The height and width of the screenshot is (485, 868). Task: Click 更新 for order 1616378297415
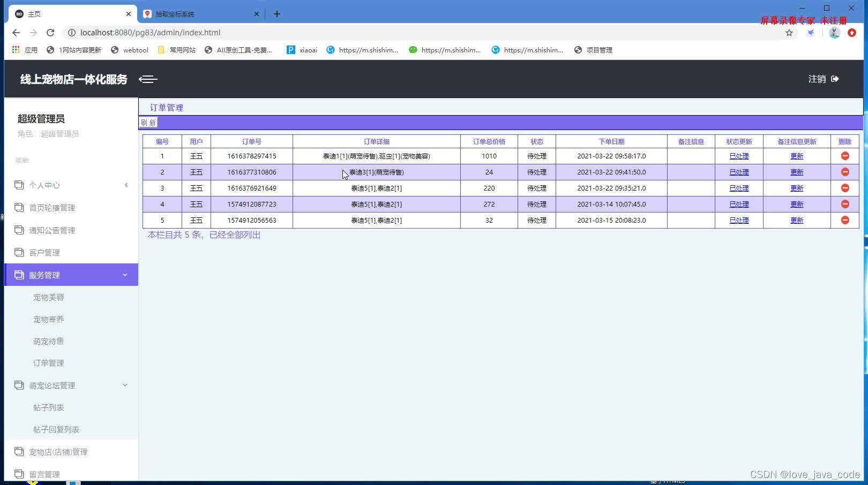point(797,156)
